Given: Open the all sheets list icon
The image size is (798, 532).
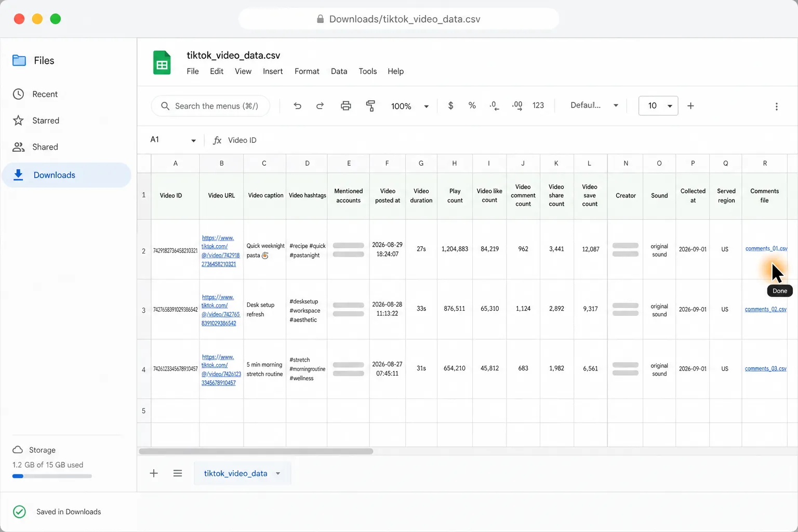Looking at the screenshot, I should click(x=178, y=473).
